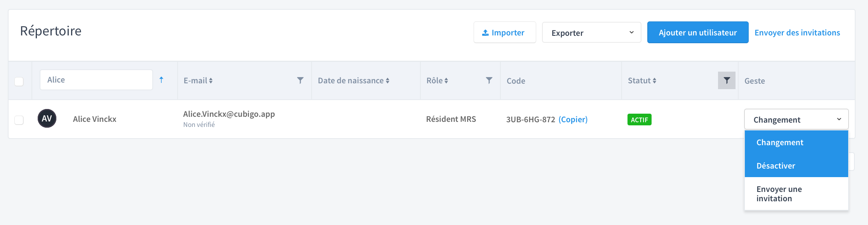868x225 pixels.
Task: Click the Importer button
Action: (504, 32)
